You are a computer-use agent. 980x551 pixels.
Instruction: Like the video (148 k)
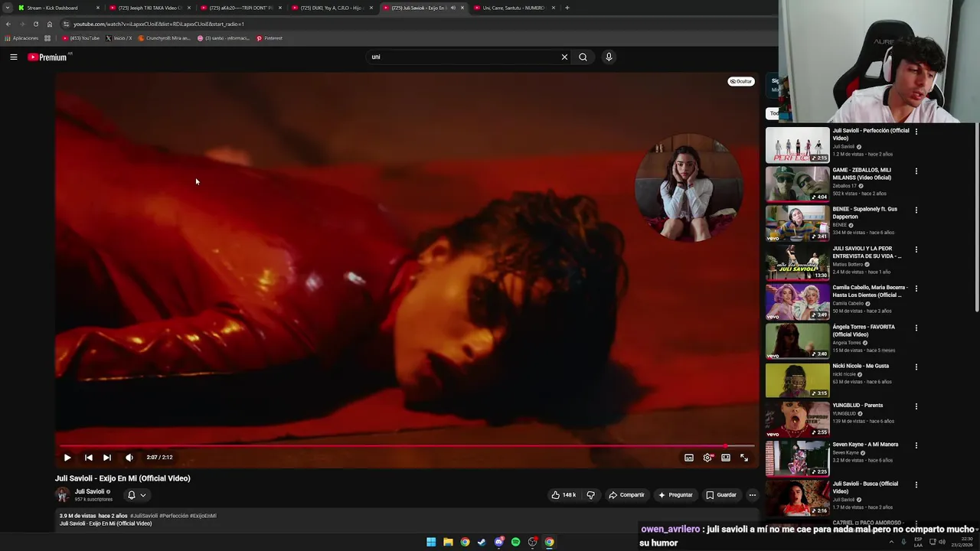[x=563, y=495]
